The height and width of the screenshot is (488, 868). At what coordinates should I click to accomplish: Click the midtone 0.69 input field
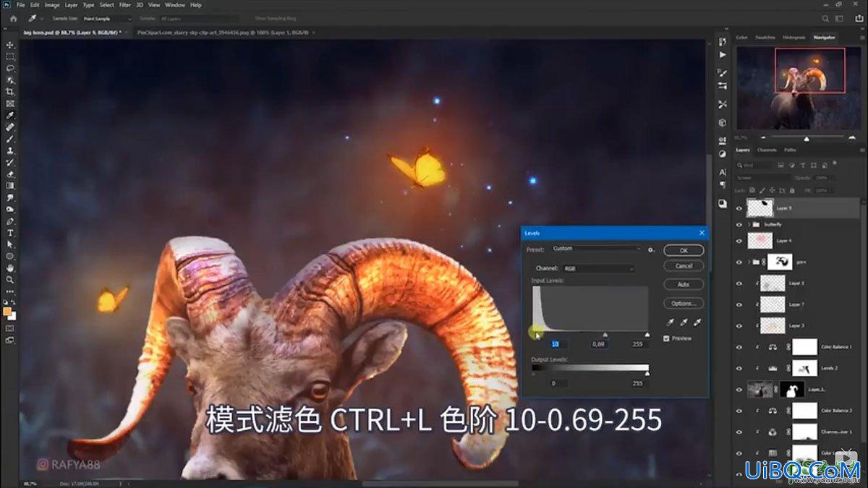click(x=598, y=344)
